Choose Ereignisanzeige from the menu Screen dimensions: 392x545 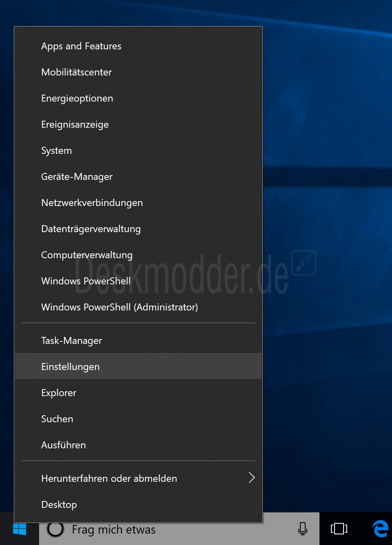(x=139, y=124)
